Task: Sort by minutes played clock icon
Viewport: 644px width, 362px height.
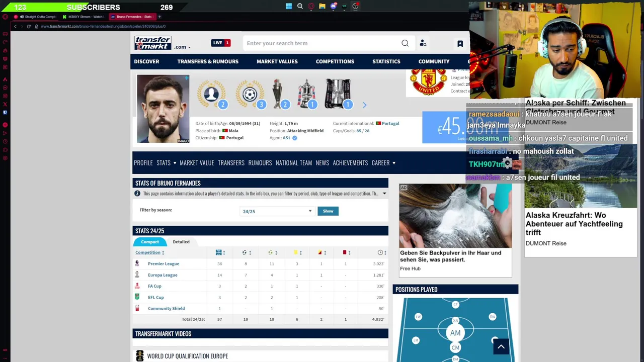Action: [380, 252]
